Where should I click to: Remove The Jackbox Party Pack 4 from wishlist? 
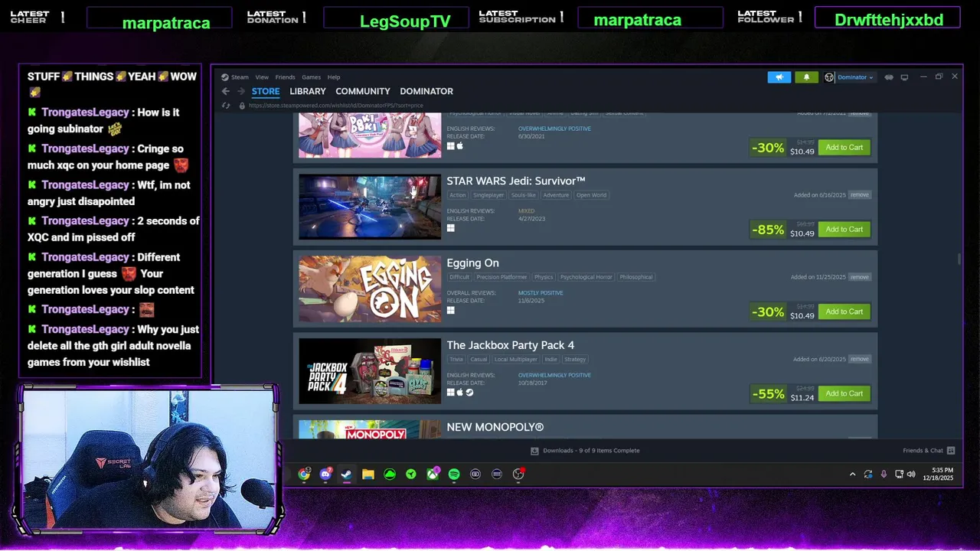(x=860, y=359)
